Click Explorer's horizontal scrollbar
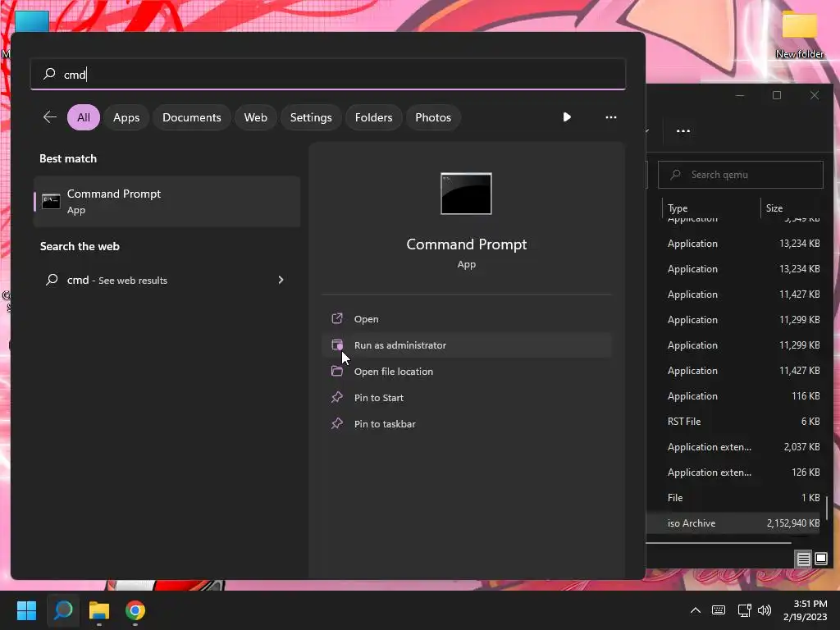The image size is (840, 630). (719, 543)
